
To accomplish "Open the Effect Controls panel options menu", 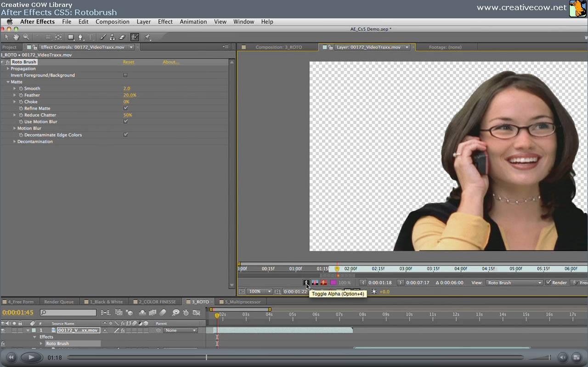I will (226, 47).
